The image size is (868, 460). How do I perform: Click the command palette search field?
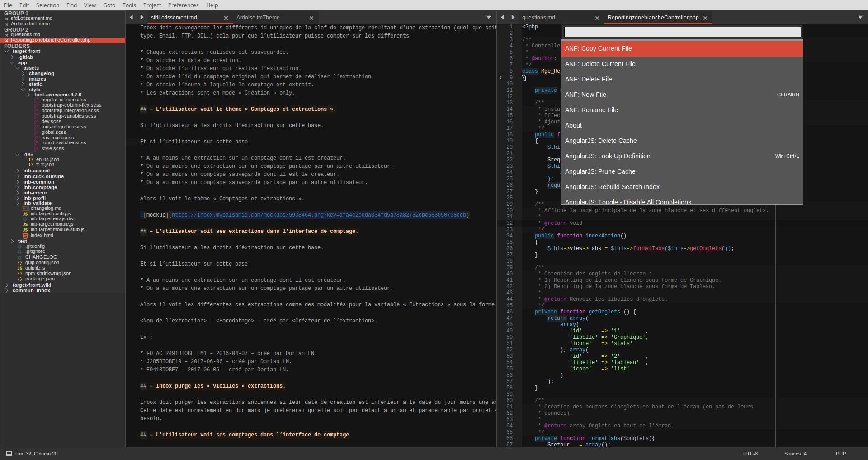682,32
